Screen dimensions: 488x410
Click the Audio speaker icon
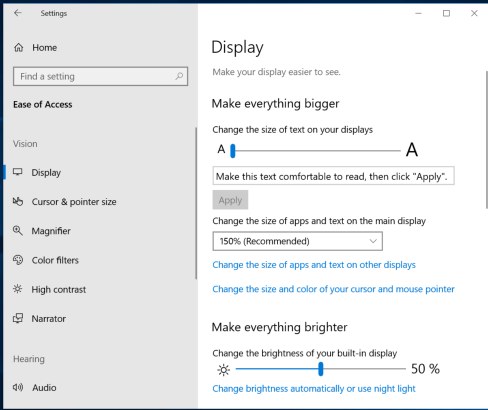[18, 387]
